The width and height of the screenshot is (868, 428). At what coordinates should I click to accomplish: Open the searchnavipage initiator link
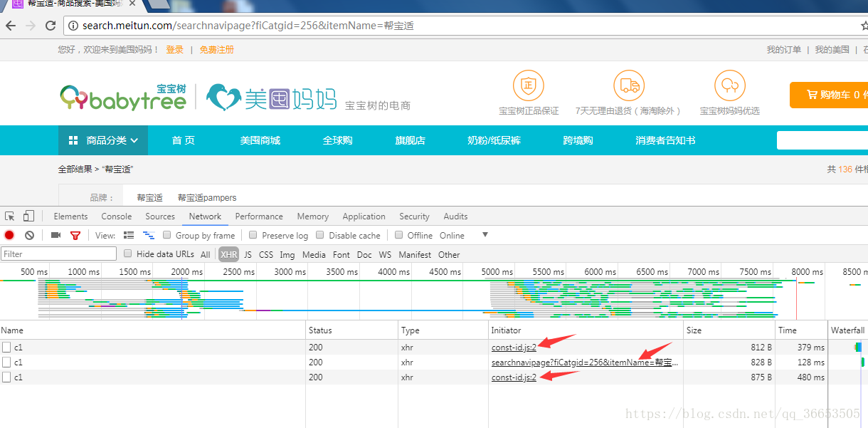pyautogui.click(x=585, y=362)
